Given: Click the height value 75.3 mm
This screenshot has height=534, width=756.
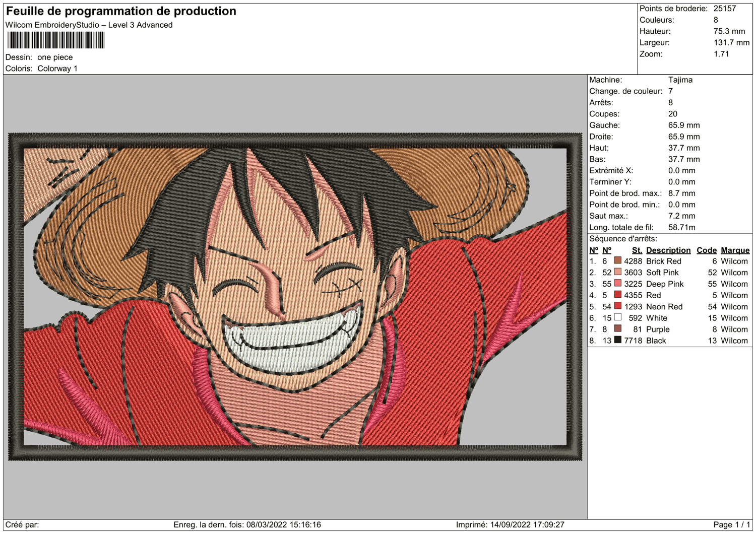Looking at the screenshot, I should click(x=729, y=31).
